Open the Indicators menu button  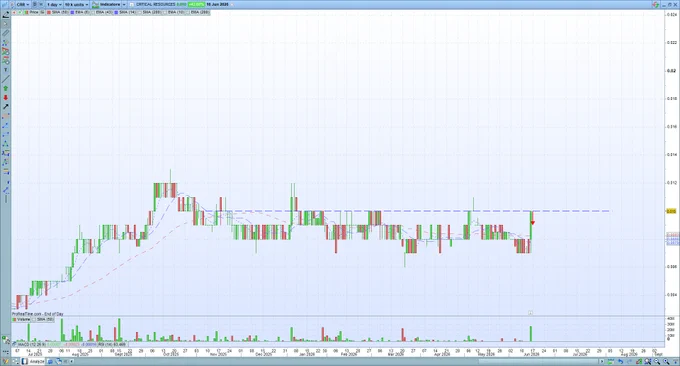[106, 4]
